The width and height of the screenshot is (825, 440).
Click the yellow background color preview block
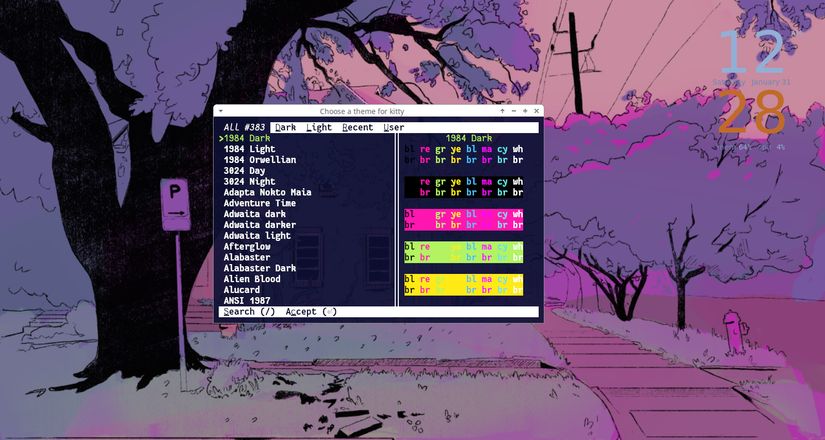point(464,284)
